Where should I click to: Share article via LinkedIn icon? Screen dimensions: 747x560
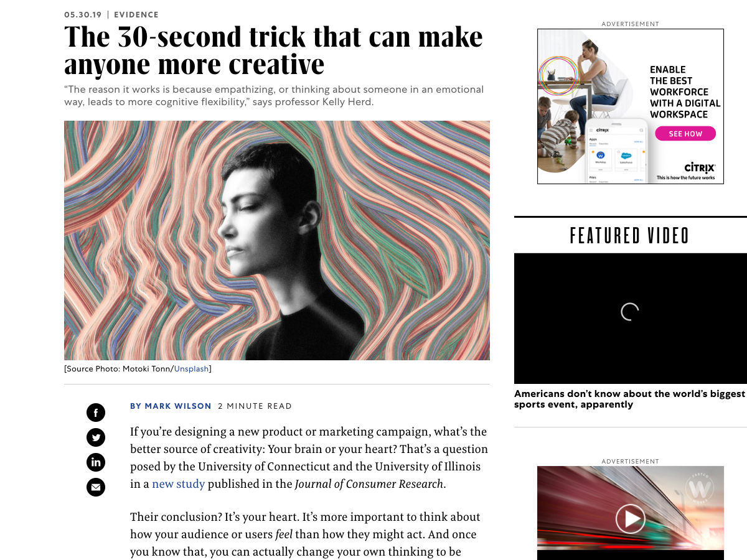tap(96, 462)
